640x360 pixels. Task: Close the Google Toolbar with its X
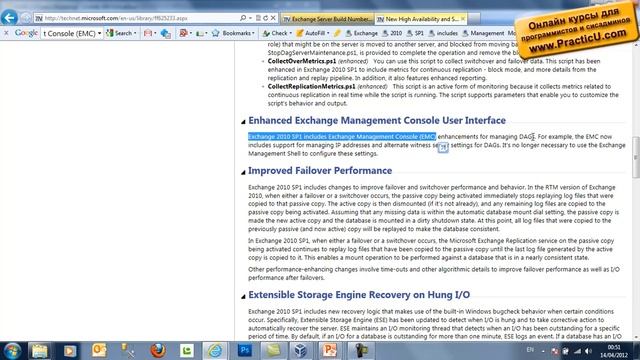pyautogui.click(x=6, y=33)
